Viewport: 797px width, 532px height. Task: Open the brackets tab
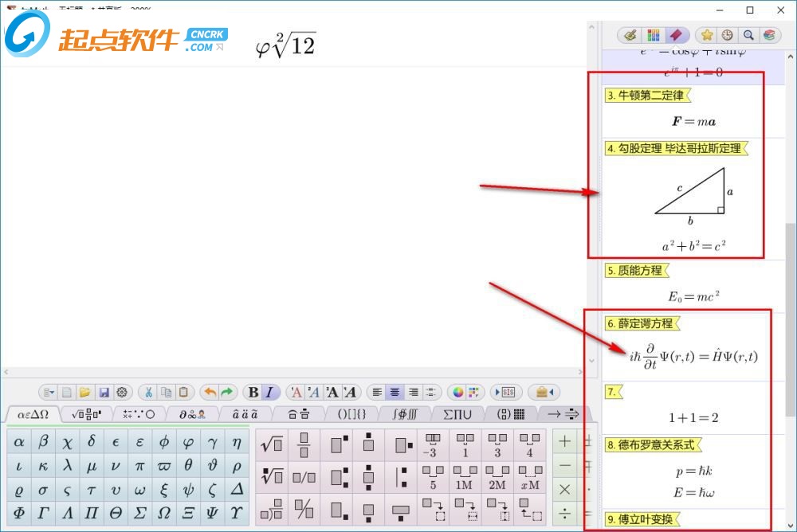pos(351,415)
